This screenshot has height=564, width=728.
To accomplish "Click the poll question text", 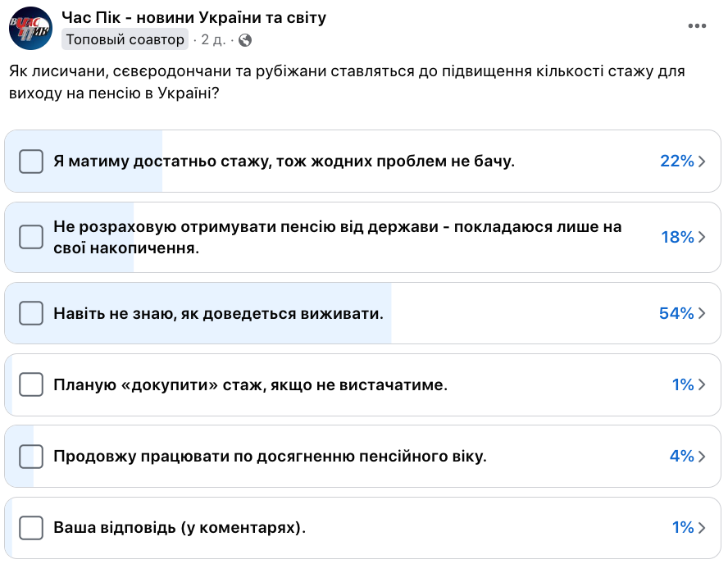I will point(346,82).
